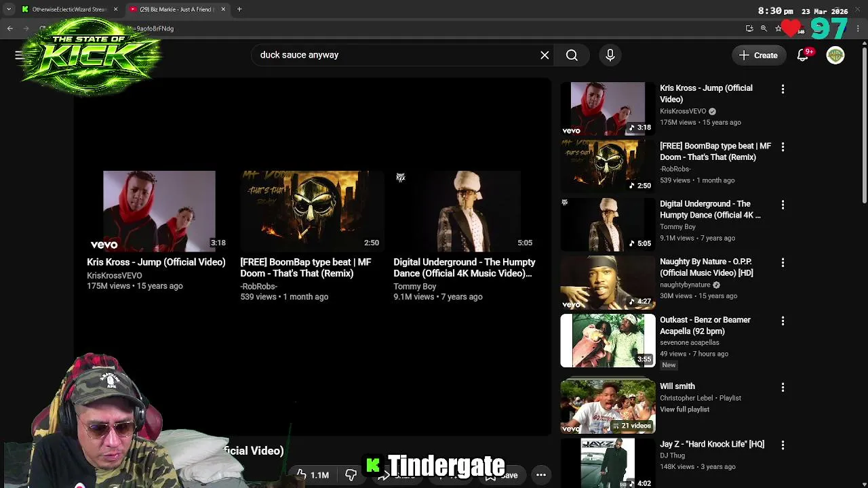This screenshot has height=488, width=868.
Task: Open the Will smith playlist thumbnail
Action: click(x=608, y=407)
